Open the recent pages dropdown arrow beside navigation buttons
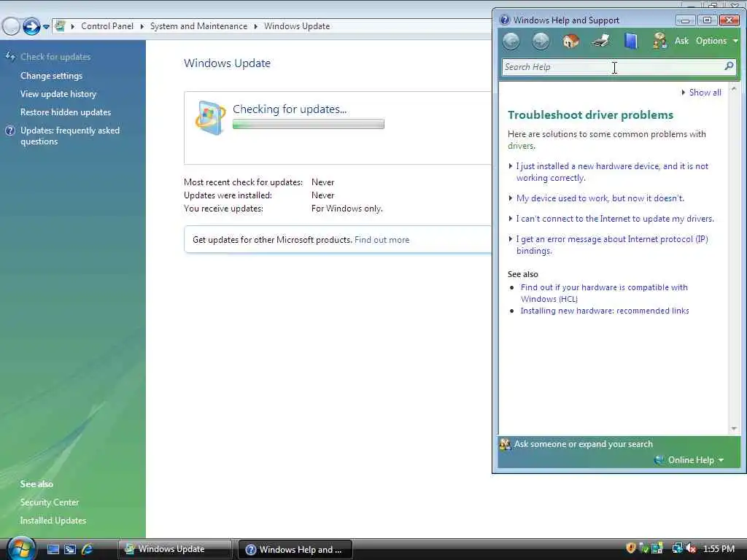The height and width of the screenshot is (560, 747). [46, 27]
